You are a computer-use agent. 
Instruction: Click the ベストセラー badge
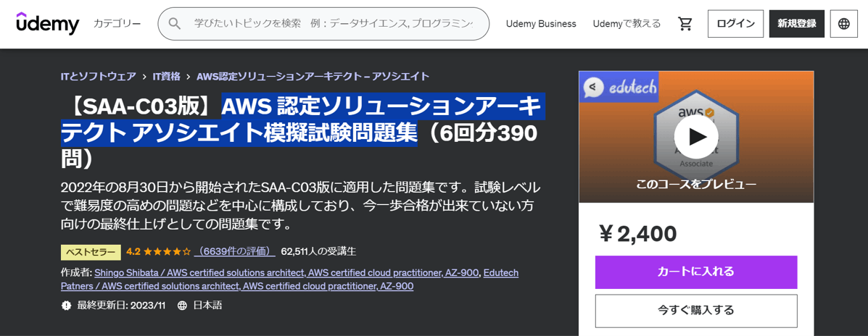click(91, 252)
